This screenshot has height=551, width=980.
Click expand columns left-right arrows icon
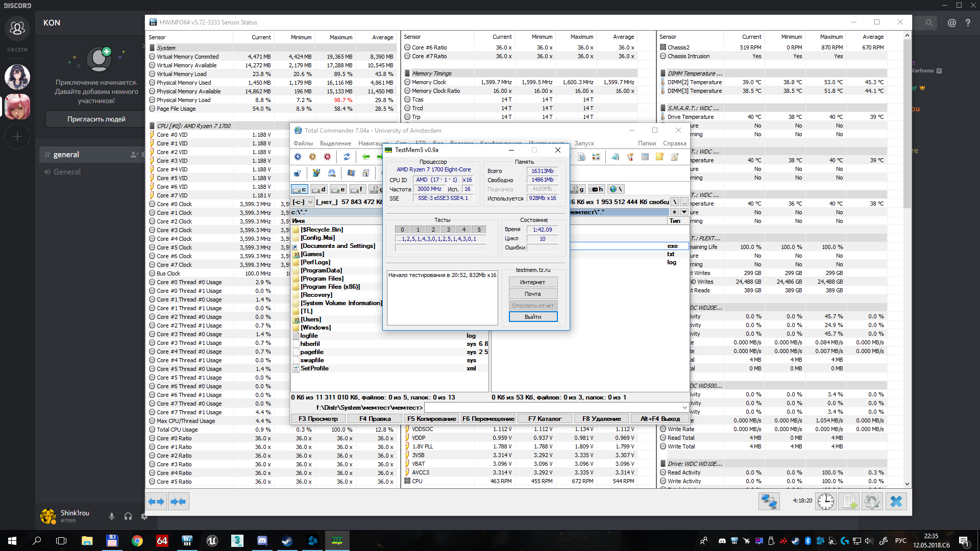pyautogui.click(x=156, y=502)
